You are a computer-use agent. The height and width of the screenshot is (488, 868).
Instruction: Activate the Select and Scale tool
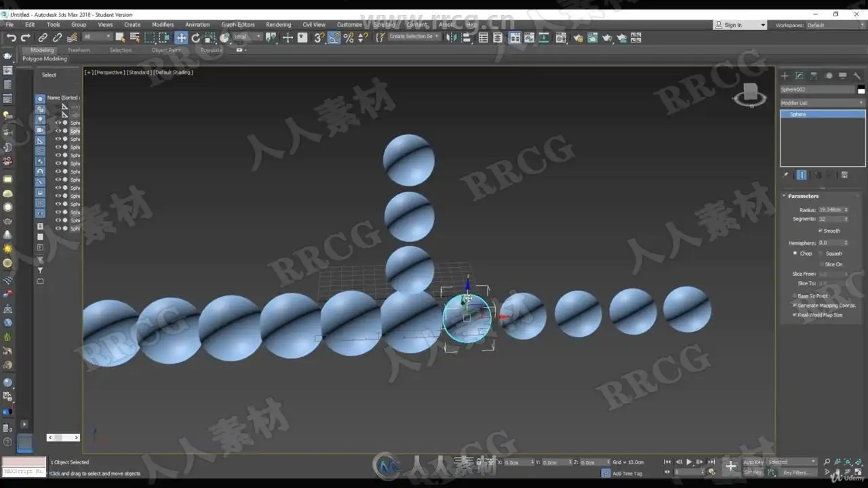210,38
